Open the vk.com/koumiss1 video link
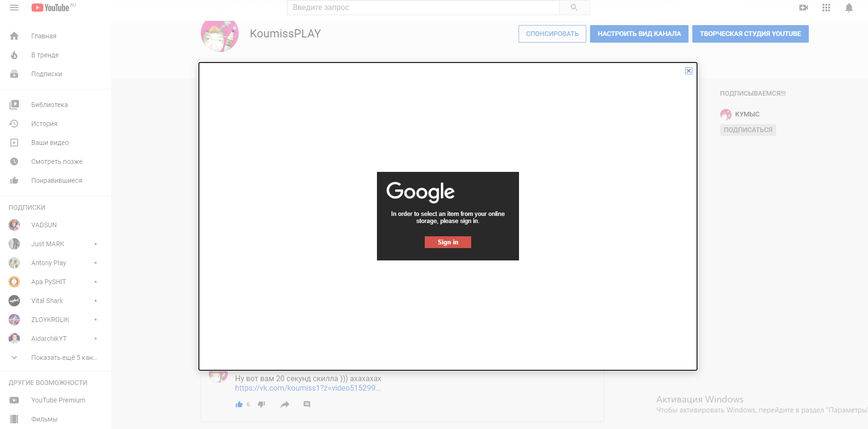Image resolution: width=868 pixels, height=429 pixels. pos(308,388)
